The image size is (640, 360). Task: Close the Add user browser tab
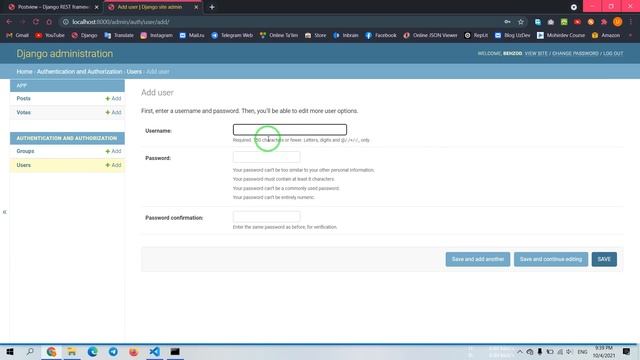pyautogui.click(x=196, y=7)
